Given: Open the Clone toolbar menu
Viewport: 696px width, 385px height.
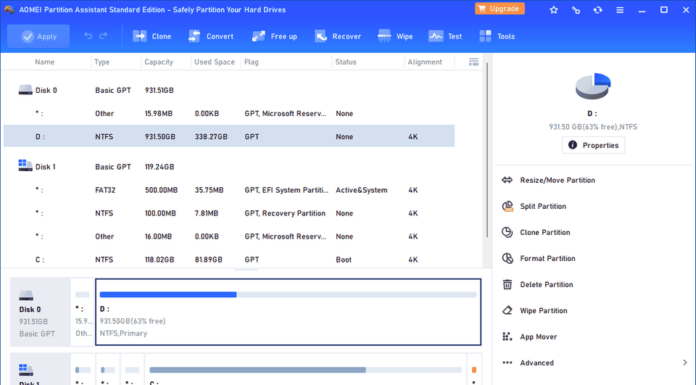Looking at the screenshot, I should point(152,36).
